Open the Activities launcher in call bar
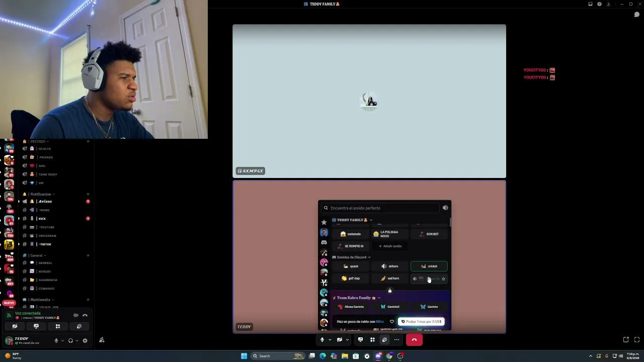 372,340
